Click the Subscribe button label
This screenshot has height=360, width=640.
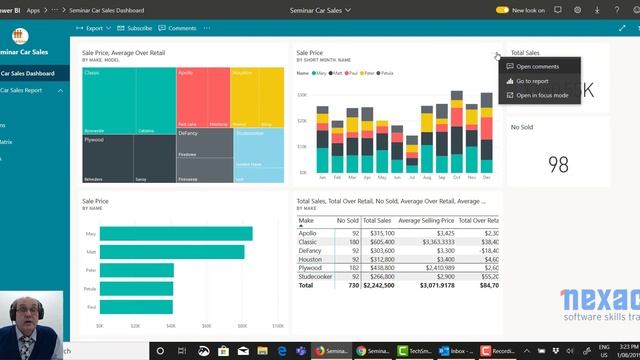click(x=140, y=28)
